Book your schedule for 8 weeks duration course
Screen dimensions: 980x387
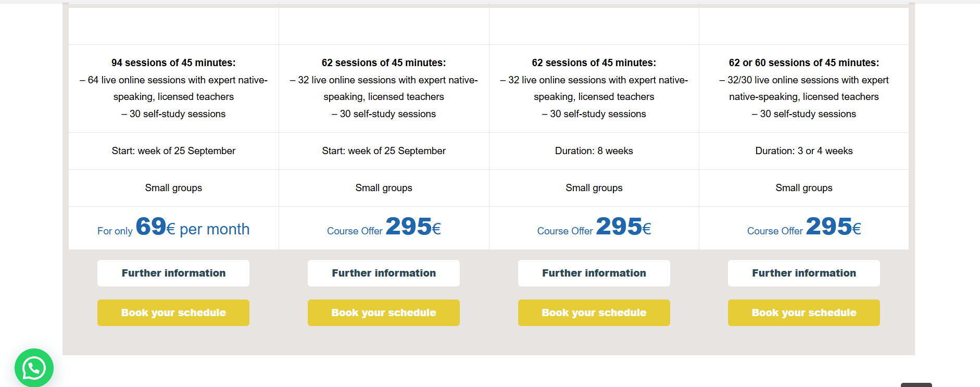[x=594, y=313]
